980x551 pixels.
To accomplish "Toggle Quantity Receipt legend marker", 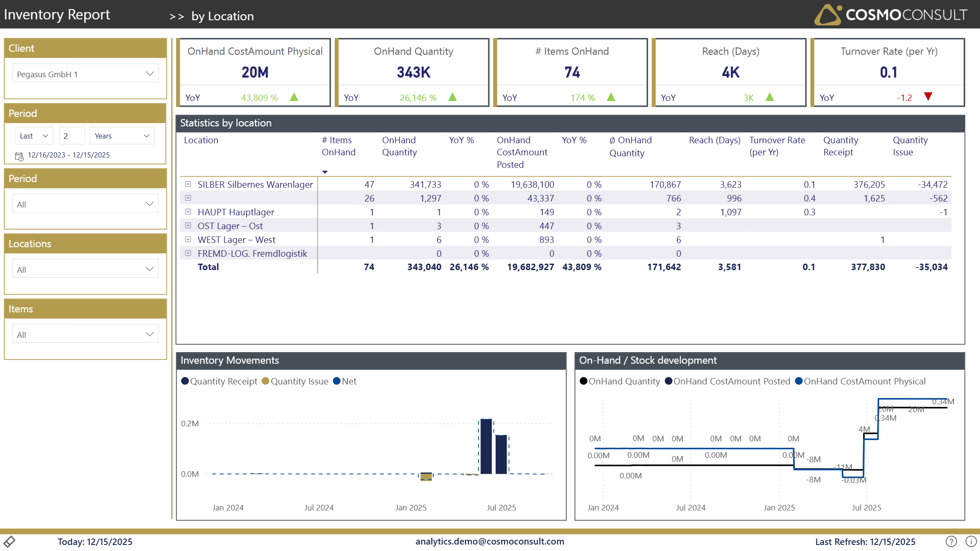I will click(x=185, y=381).
